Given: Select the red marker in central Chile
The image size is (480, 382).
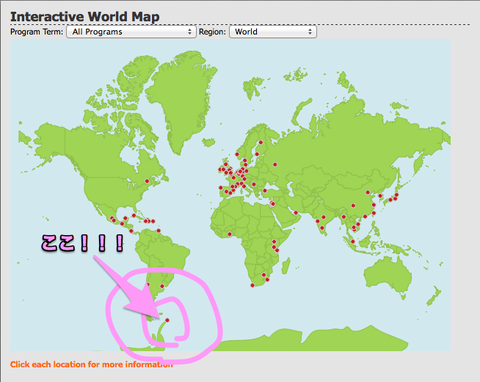Looking at the screenshot, I should [148, 285].
